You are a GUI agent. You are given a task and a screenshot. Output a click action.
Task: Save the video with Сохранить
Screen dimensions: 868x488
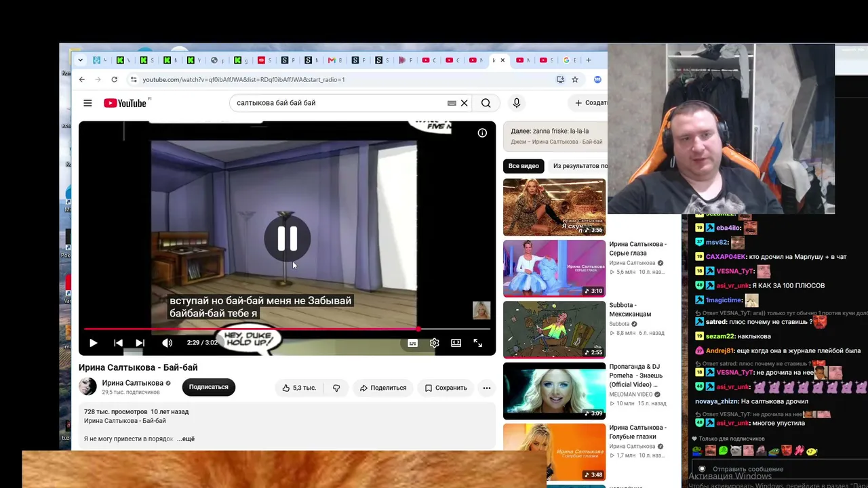446,388
